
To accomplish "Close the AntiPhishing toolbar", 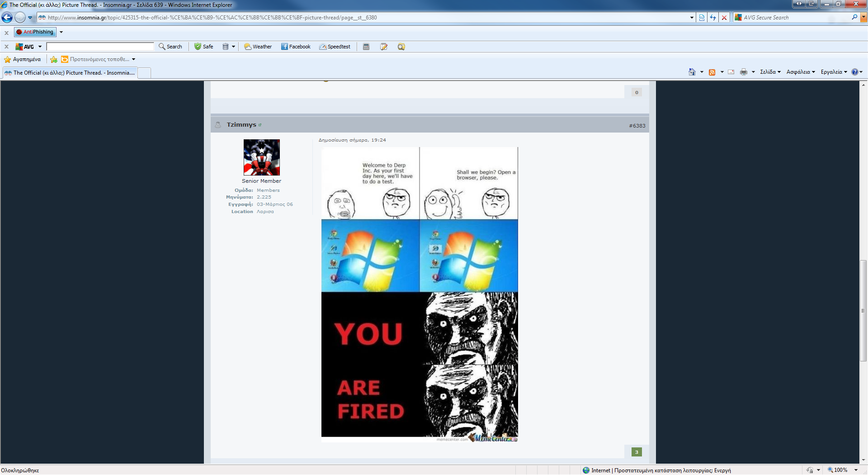I will coord(6,33).
